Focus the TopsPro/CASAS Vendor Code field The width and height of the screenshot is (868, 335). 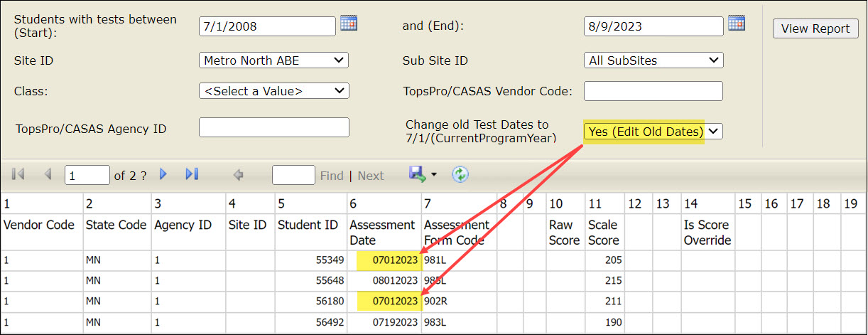(653, 91)
